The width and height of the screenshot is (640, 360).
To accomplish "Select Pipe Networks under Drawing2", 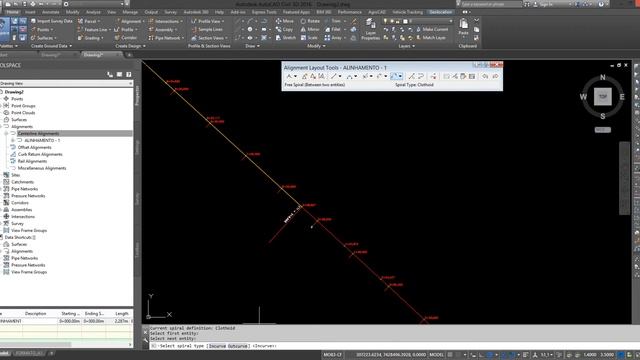I will tap(24, 189).
